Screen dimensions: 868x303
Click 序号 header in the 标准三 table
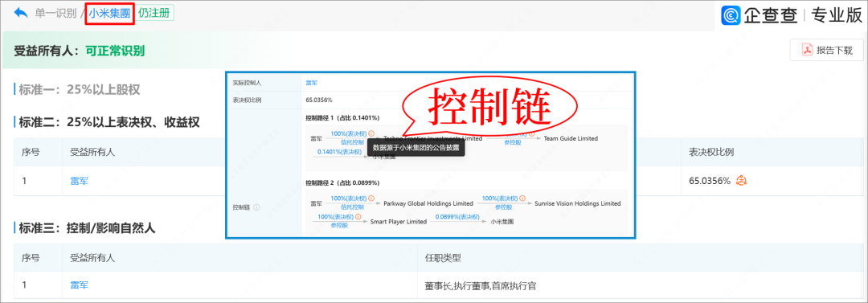click(x=30, y=257)
